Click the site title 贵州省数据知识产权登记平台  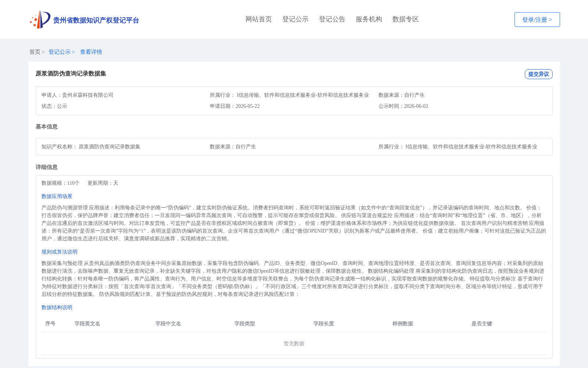pos(96,20)
